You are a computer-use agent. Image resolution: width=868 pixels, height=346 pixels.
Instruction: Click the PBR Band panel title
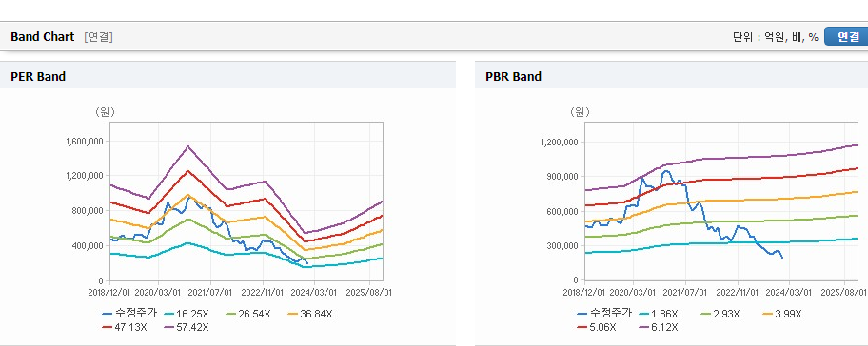click(x=513, y=77)
